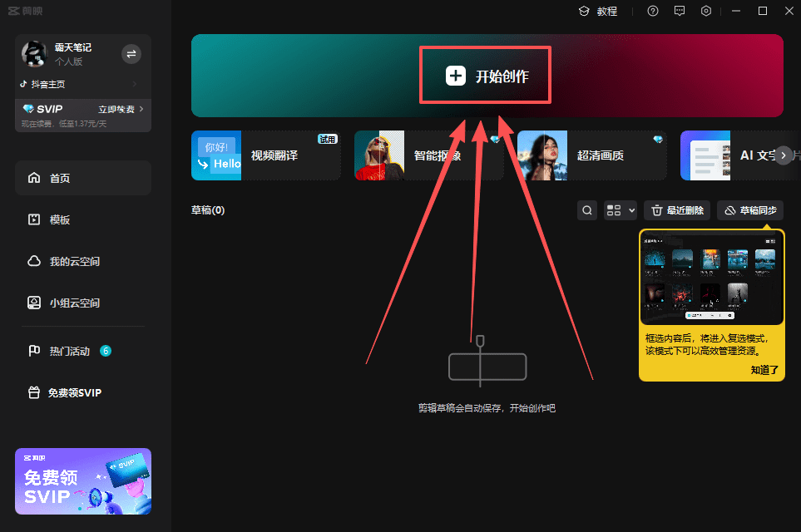Click the 草稿同步 draft sync cloud button
The image size is (801, 532).
coord(749,210)
